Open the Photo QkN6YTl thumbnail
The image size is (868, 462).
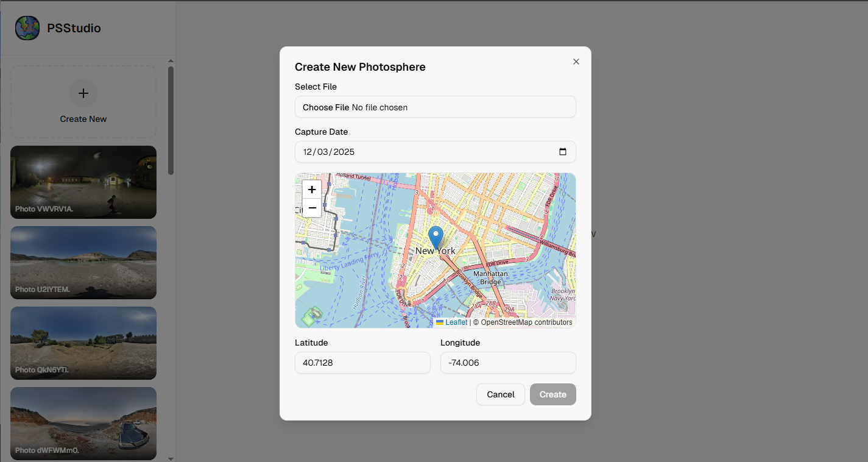83,343
